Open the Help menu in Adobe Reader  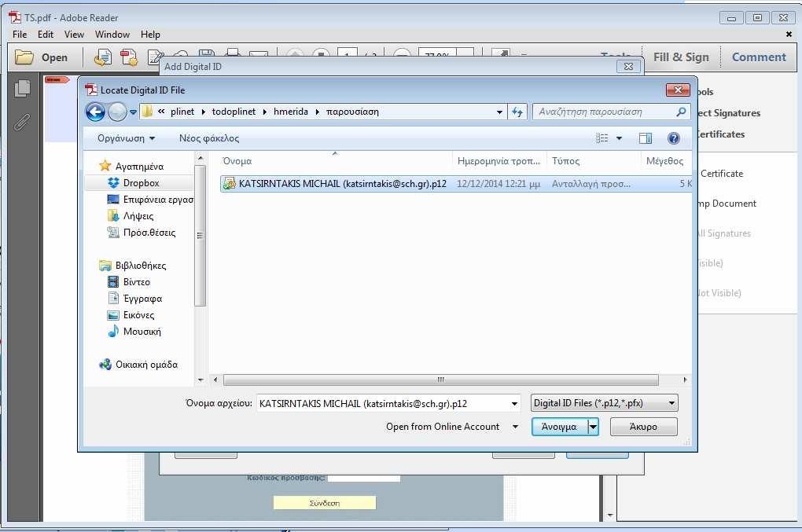click(x=150, y=35)
